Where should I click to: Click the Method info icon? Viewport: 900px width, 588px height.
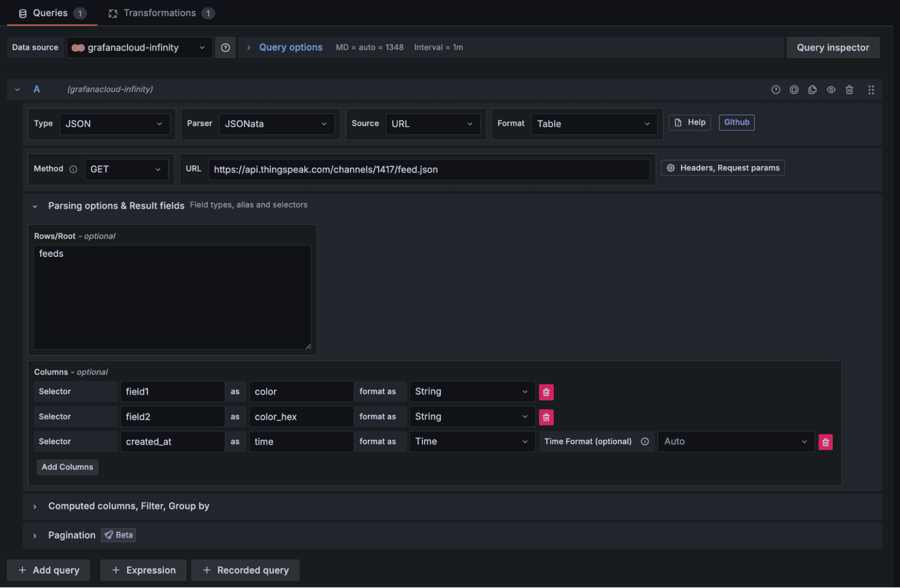pos(73,169)
